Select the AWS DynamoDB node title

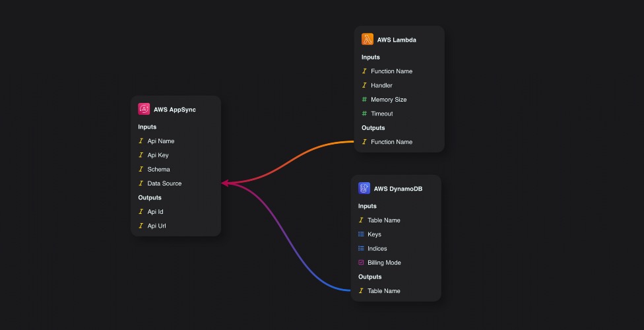tap(398, 189)
